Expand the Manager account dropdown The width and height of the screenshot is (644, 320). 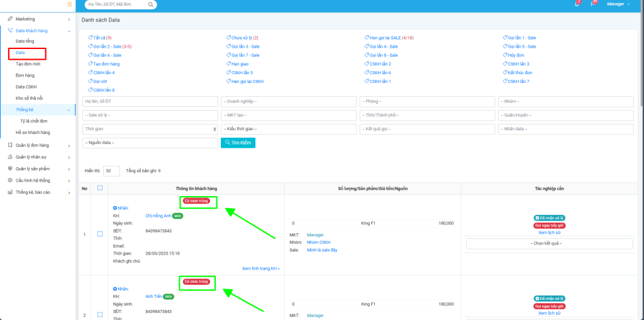pos(618,4)
